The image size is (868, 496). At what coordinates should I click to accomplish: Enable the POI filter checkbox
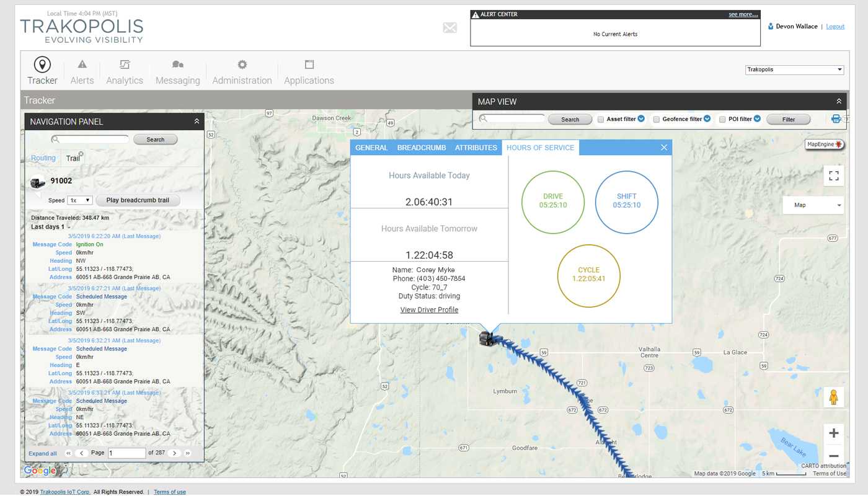(x=723, y=120)
